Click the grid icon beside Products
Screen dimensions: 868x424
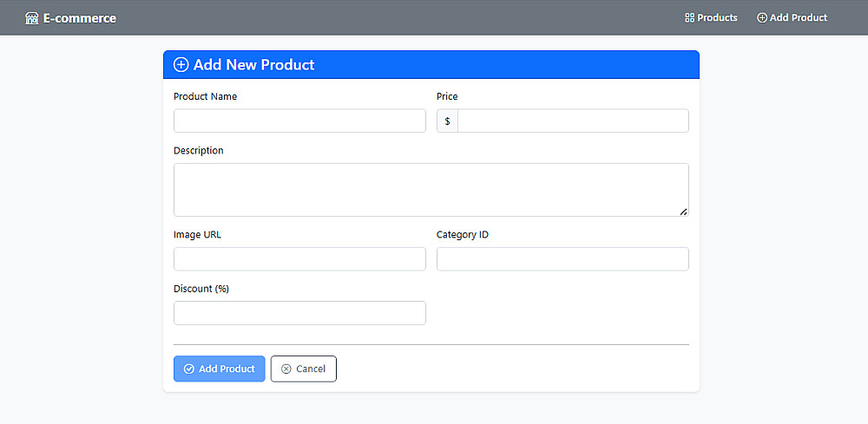(690, 17)
